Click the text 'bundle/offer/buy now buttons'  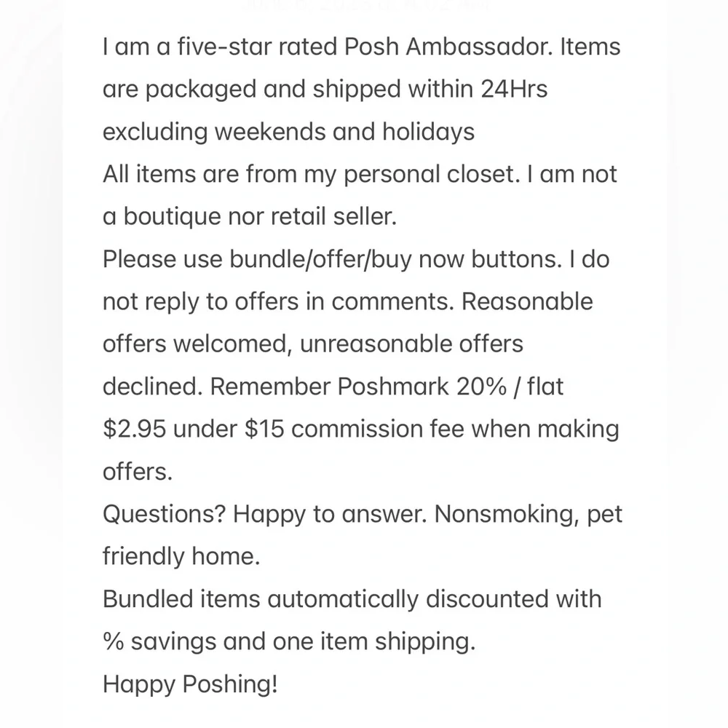pyautogui.click(x=395, y=259)
